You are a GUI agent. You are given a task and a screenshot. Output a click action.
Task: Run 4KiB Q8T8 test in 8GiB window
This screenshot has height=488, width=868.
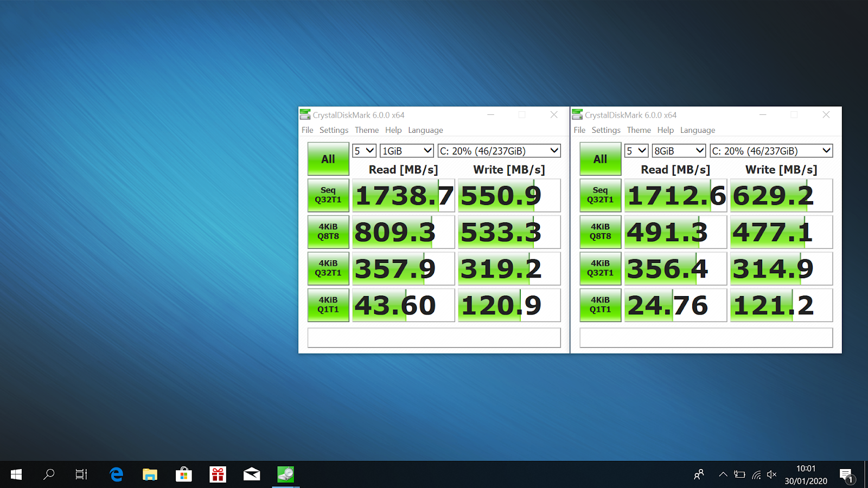[x=601, y=232]
